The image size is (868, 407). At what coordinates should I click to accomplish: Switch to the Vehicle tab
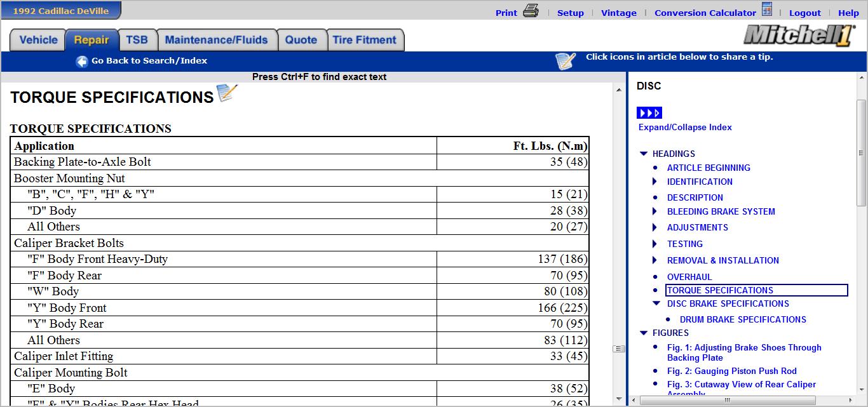[x=38, y=40]
